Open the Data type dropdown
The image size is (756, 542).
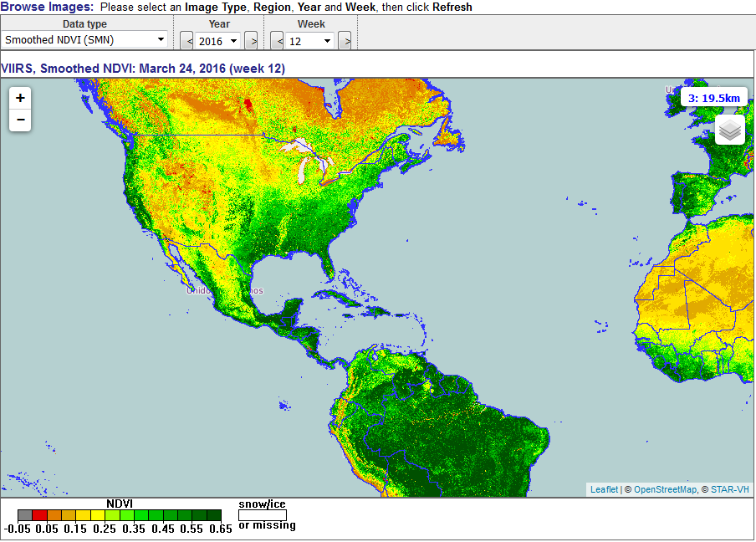point(84,39)
